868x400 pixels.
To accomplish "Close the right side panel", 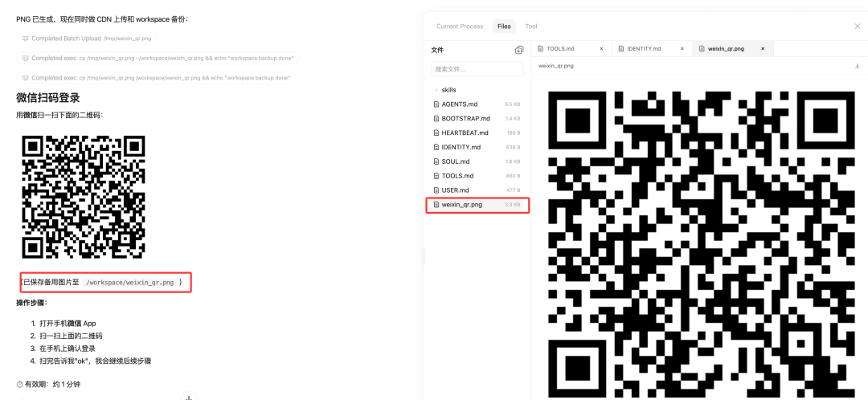I will [x=857, y=27].
